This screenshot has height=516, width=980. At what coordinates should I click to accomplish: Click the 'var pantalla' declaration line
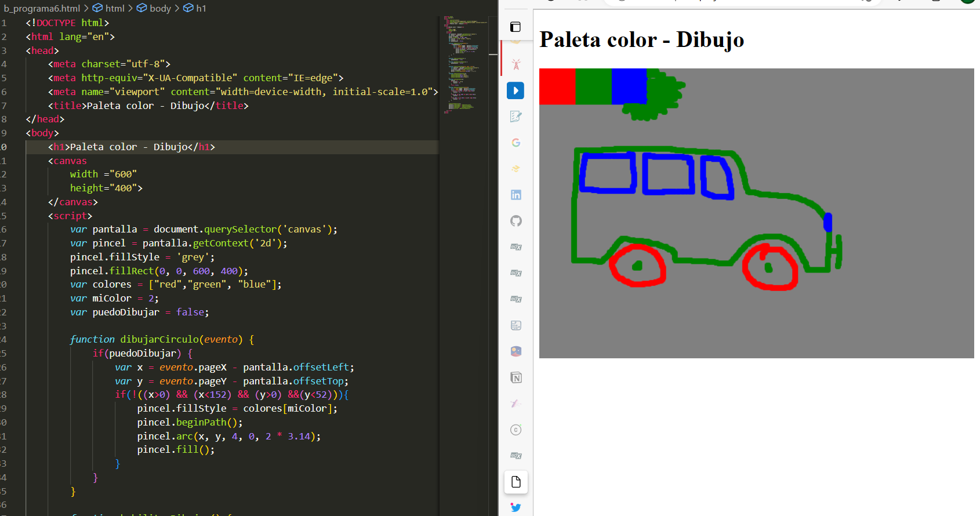(204, 229)
